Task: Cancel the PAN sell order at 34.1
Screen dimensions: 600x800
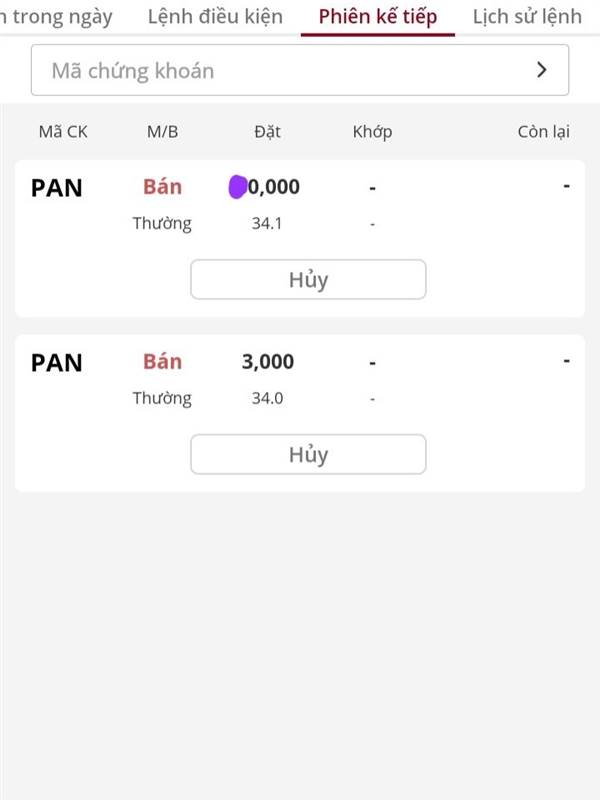Action: [x=308, y=280]
